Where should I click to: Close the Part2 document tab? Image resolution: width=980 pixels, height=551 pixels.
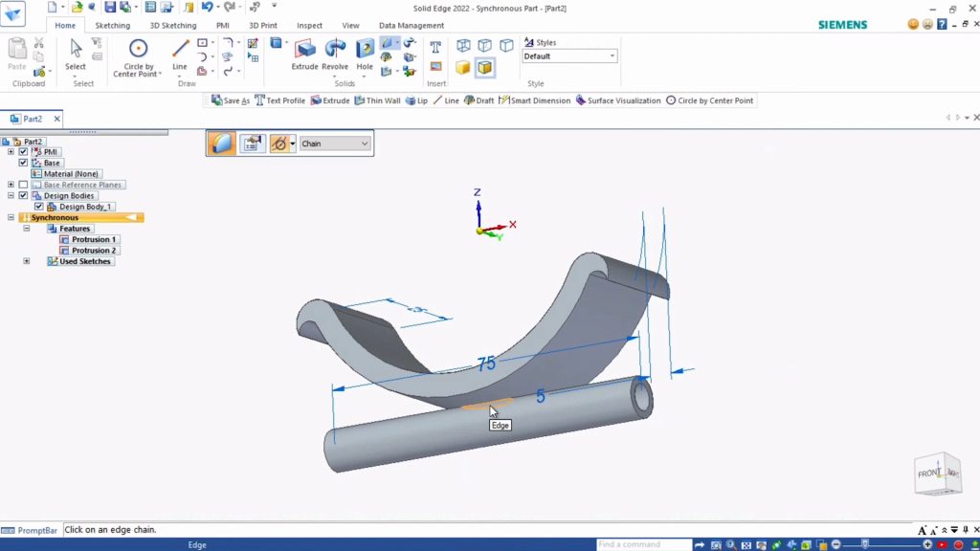tap(56, 119)
